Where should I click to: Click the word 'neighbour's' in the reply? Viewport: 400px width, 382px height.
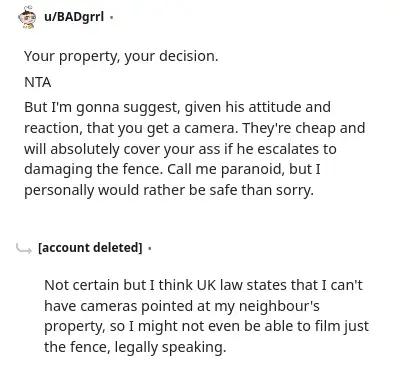[279, 306]
